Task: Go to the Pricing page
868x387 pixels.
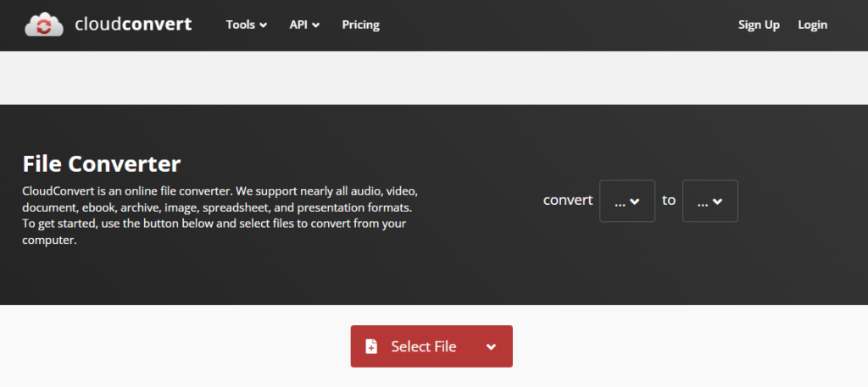Action: tap(360, 25)
